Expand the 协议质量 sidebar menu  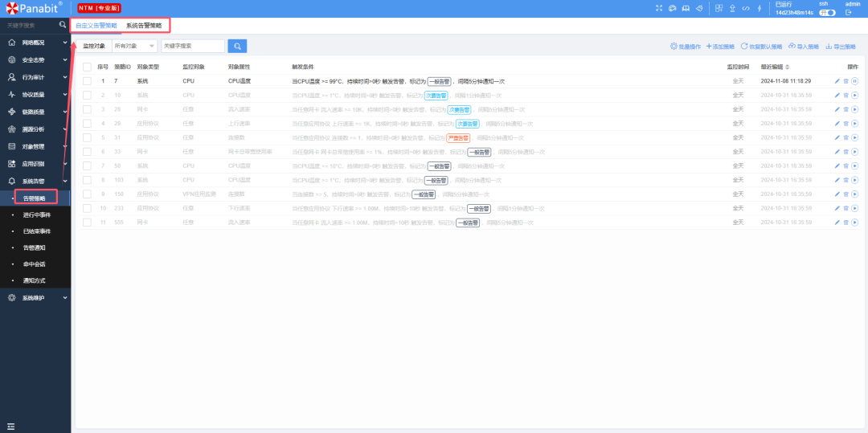click(x=35, y=95)
